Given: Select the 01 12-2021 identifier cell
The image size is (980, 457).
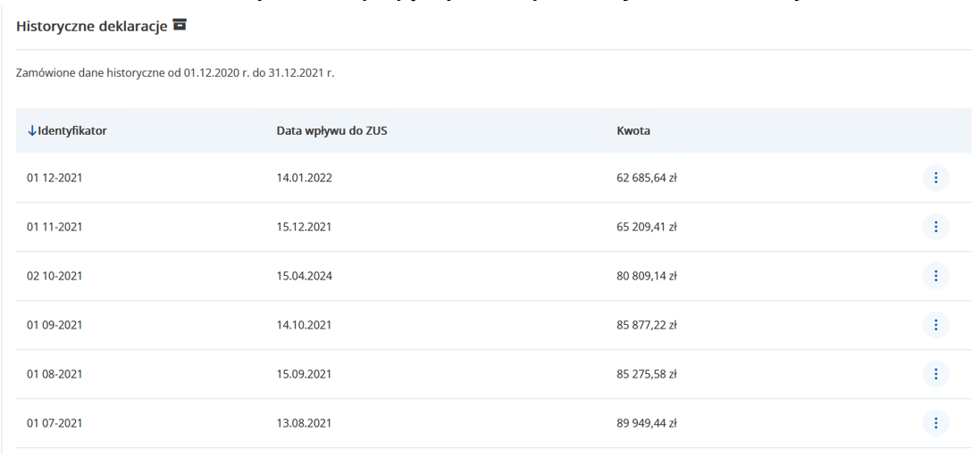Looking at the screenshot, I should [54, 178].
